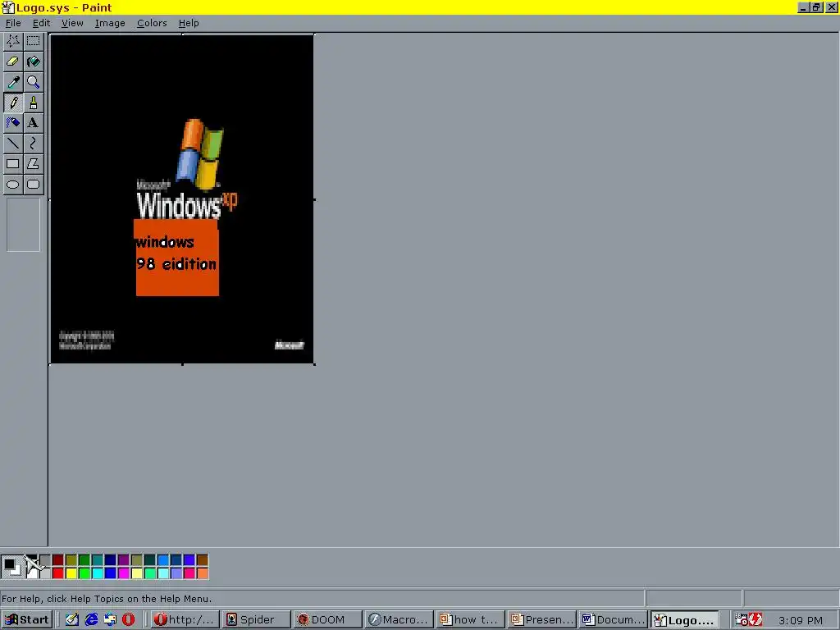This screenshot has width=840, height=630.
Task: Click the 3:09 PM clock
Action: [x=801, y=620]
